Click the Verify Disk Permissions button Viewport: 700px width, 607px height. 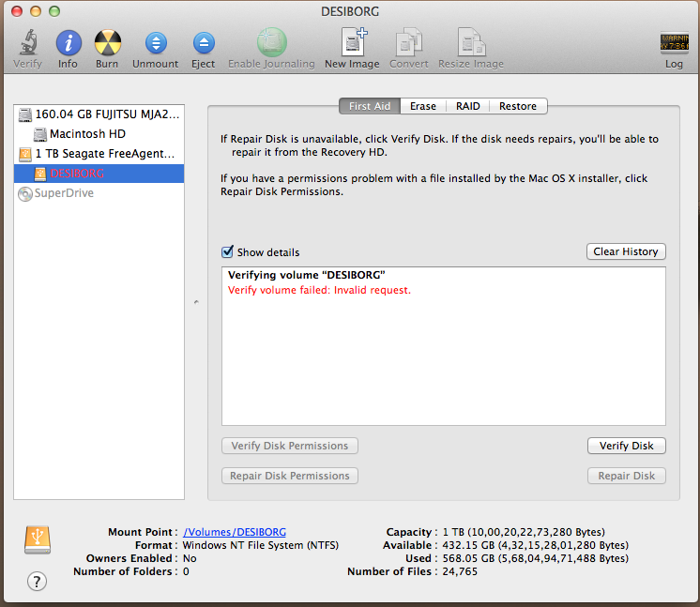coord(290,446)
